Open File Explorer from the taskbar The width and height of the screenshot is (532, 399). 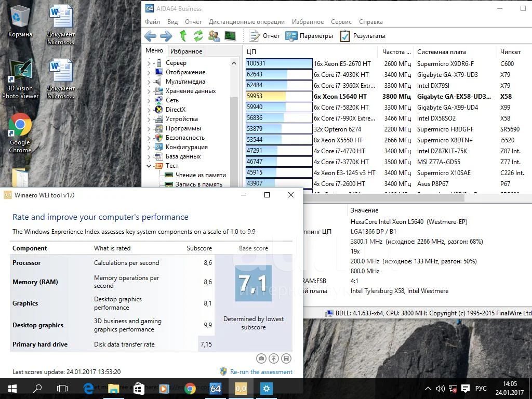[x=114, y=389]
